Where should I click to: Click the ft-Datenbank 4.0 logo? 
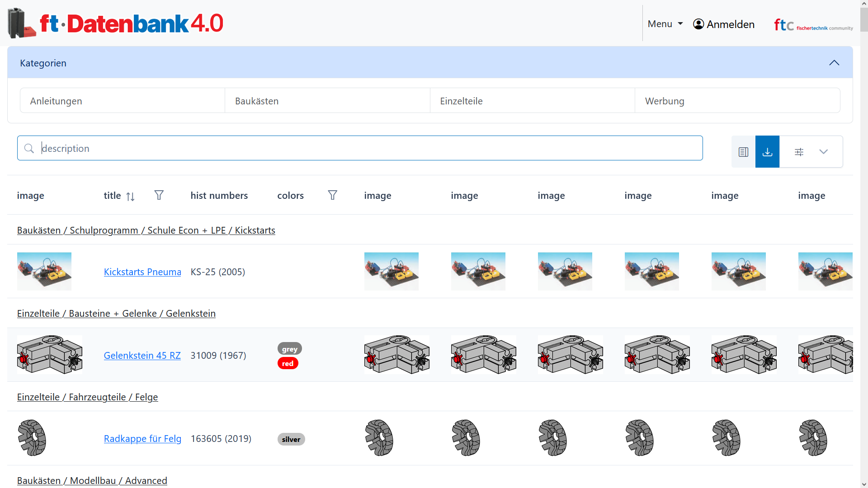click(116, 23)
